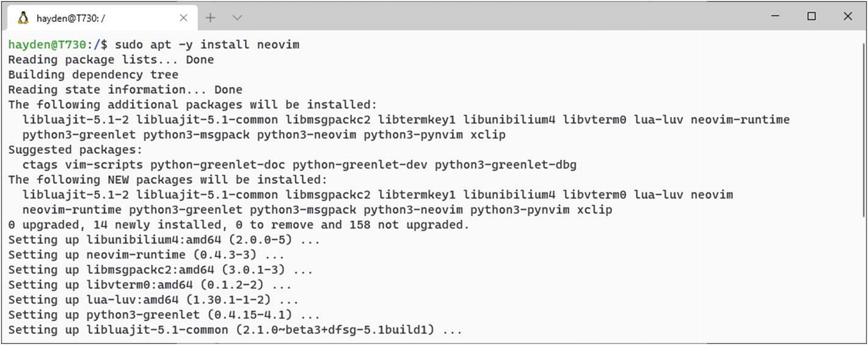Click the 'sudo apt -y install neovim' command

[x=207, y=45]
